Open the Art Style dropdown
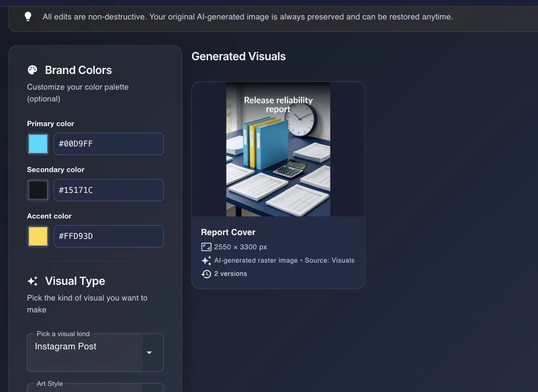 (95, 388)
